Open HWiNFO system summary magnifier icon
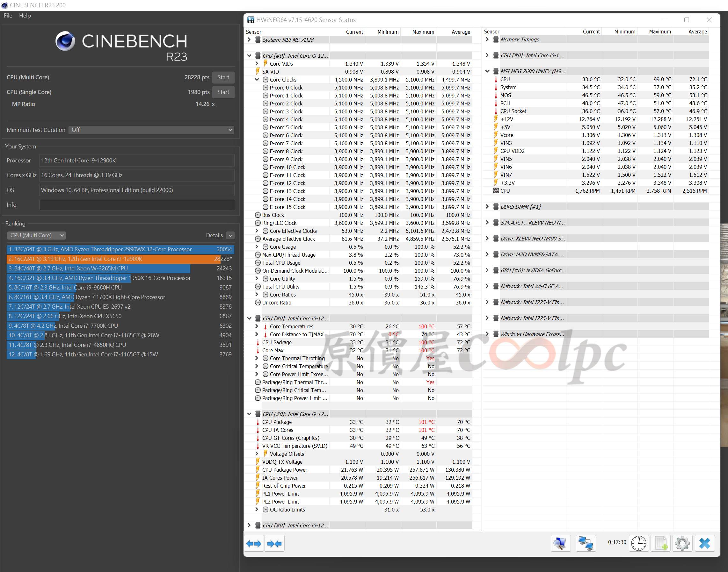 pos(560,543)
